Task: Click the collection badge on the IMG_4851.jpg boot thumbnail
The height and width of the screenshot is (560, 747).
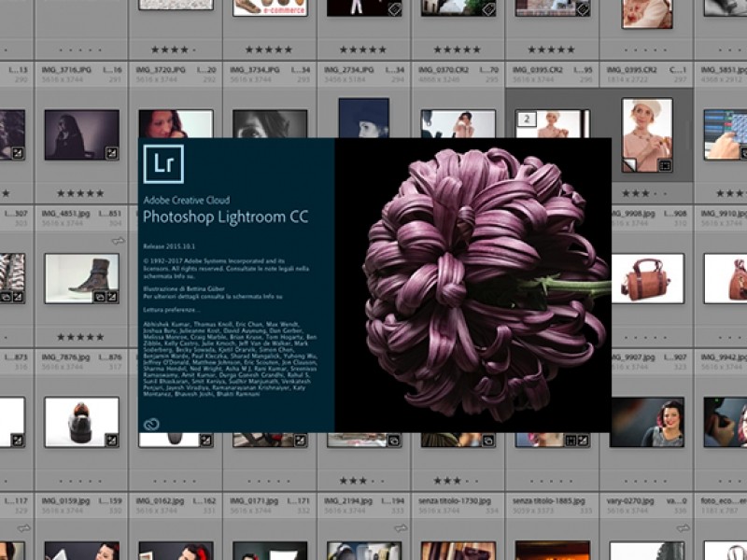Action: 100,297
